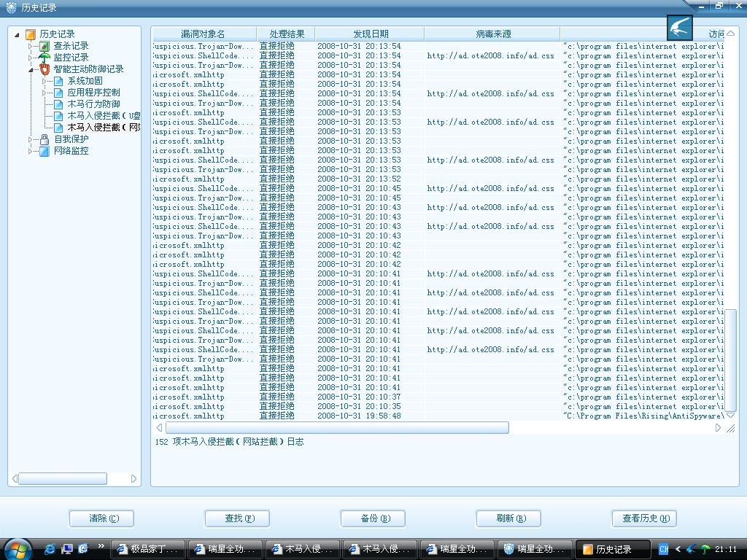This screenshot has height=560, width=747.
Task: Show hidden tray icons arrow
Action: [678, 549]
